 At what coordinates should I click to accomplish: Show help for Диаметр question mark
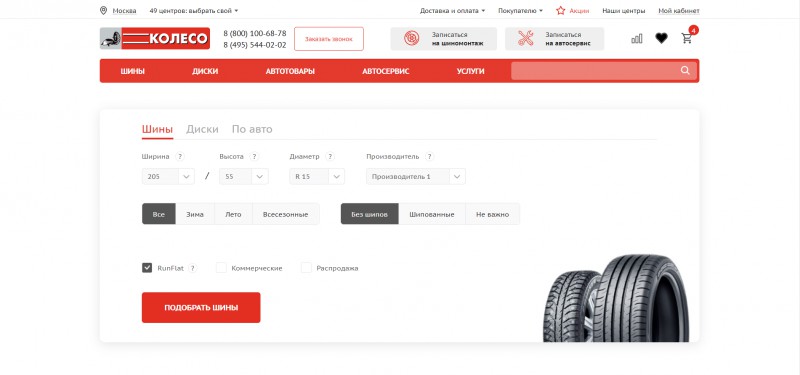pyautogui.click(x=330, y=157)
